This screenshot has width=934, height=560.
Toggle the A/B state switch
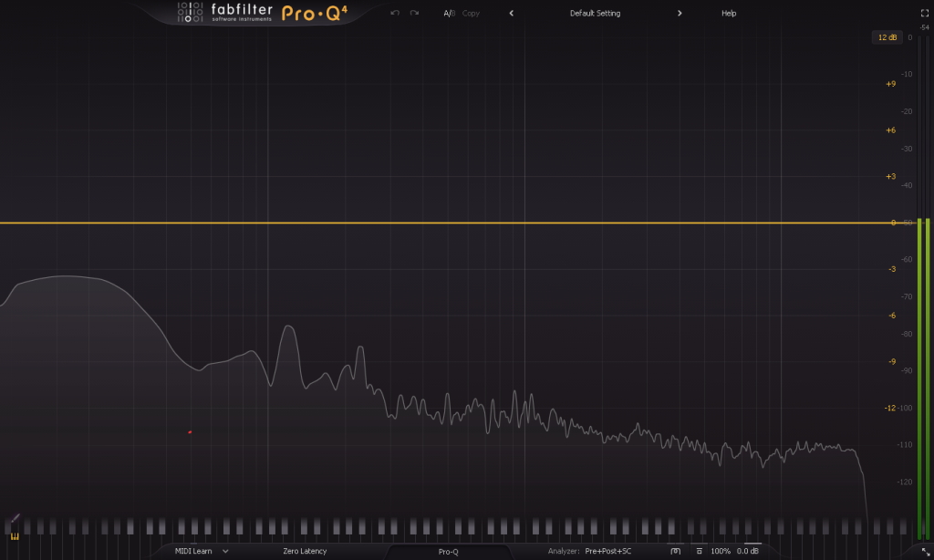449,13
